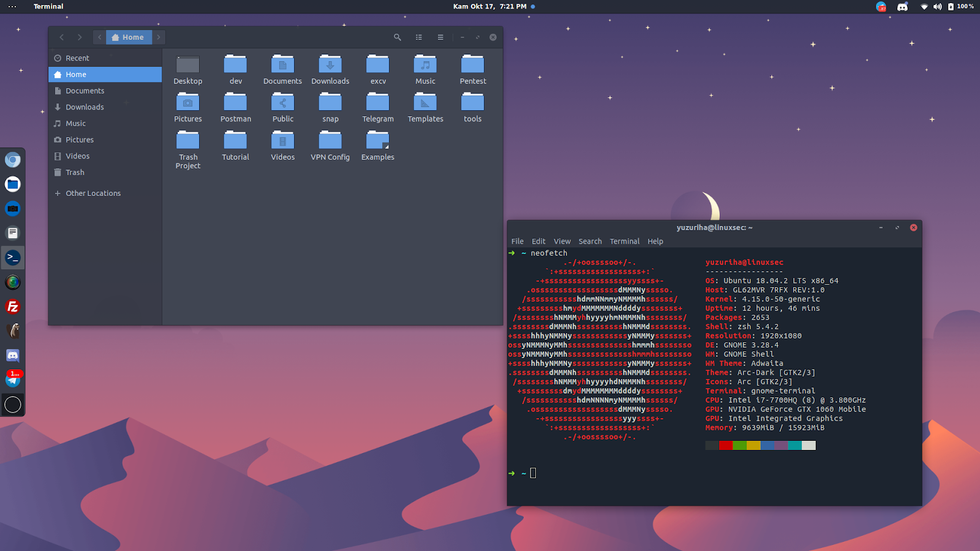Viewport: 980px width, 551px height.
Task: Open the text editor from the dock
Action: 13,233
